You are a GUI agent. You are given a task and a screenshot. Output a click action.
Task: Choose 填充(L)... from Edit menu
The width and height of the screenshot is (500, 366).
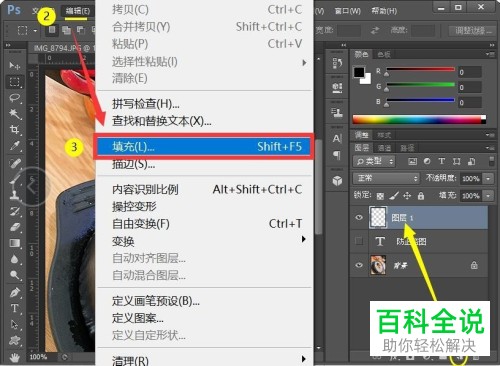click(x=204, y=146)
